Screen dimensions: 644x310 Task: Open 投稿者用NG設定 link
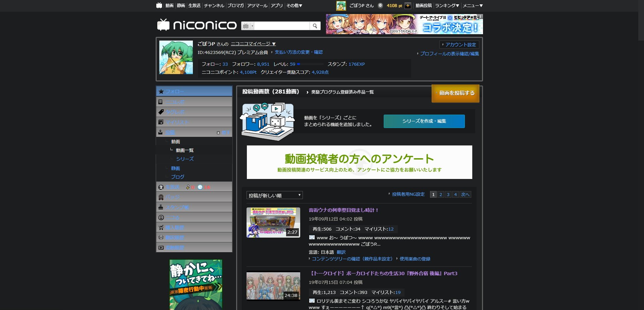(x=408, y=194)
